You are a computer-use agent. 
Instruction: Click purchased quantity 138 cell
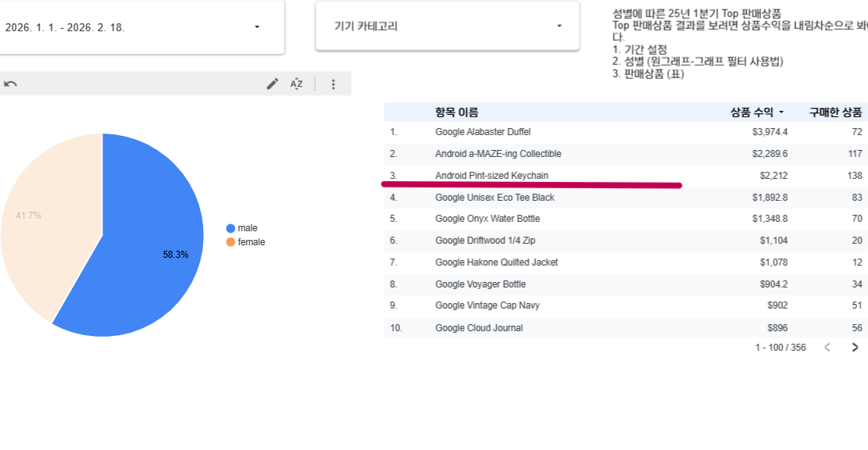855,176
